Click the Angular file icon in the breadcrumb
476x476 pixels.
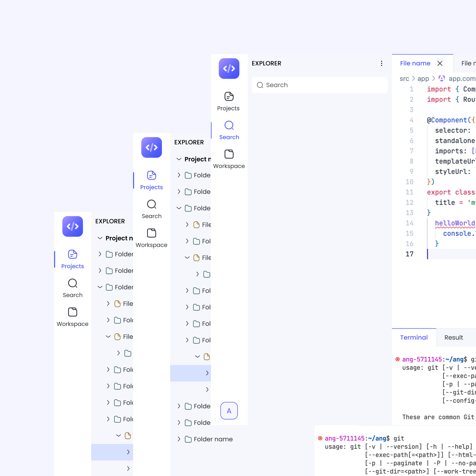point(442,78)
